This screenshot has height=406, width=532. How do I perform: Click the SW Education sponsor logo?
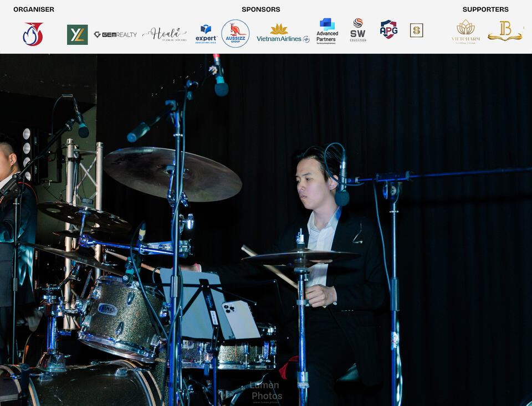coord(358,30)
